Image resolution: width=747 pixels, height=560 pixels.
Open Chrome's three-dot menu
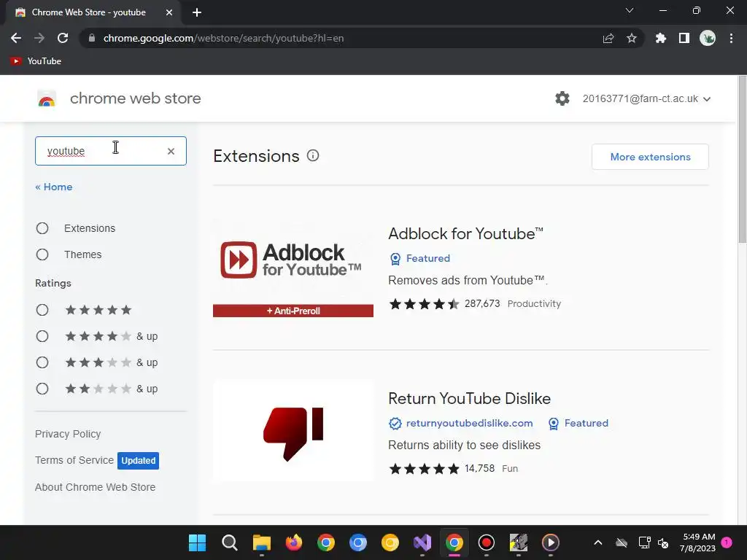pos(731,38)
